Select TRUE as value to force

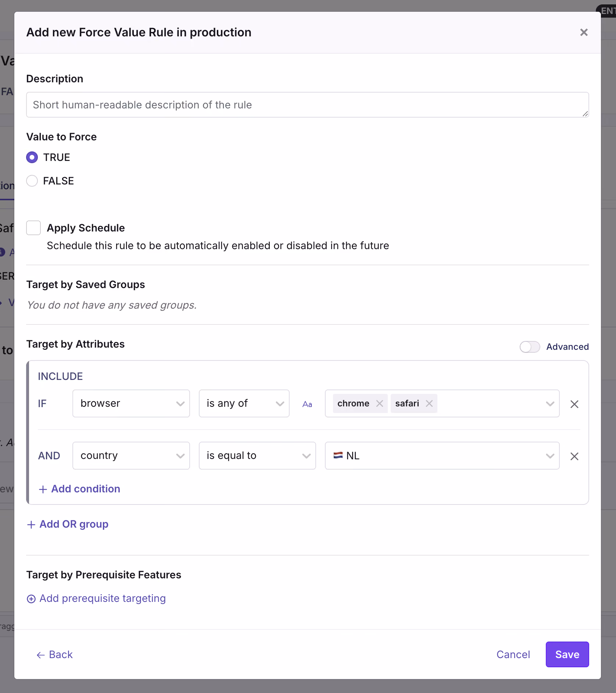pyautogui.click(x=32, y=157)
